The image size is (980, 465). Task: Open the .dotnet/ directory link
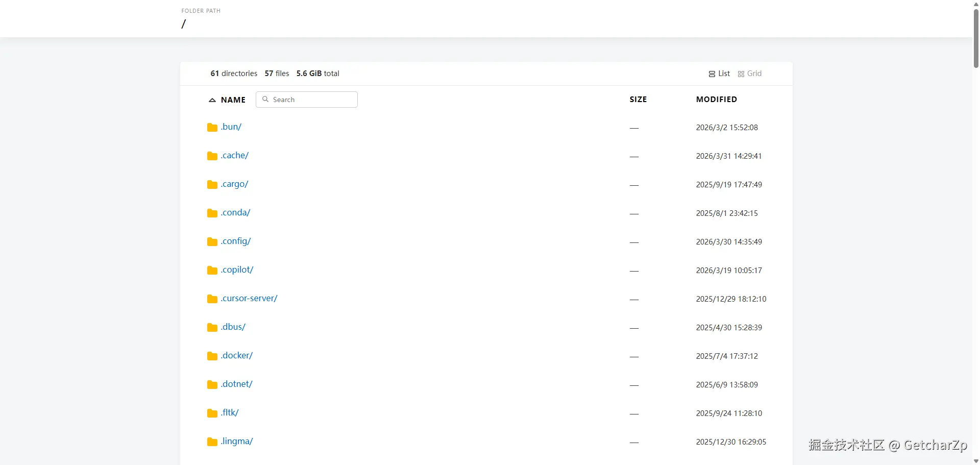[x=237, y=384]
